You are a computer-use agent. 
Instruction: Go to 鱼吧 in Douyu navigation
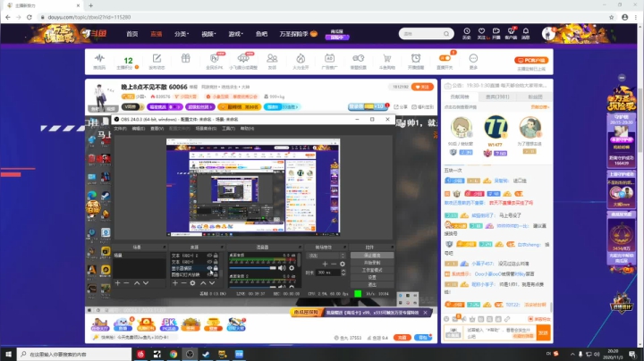point(261,34)
